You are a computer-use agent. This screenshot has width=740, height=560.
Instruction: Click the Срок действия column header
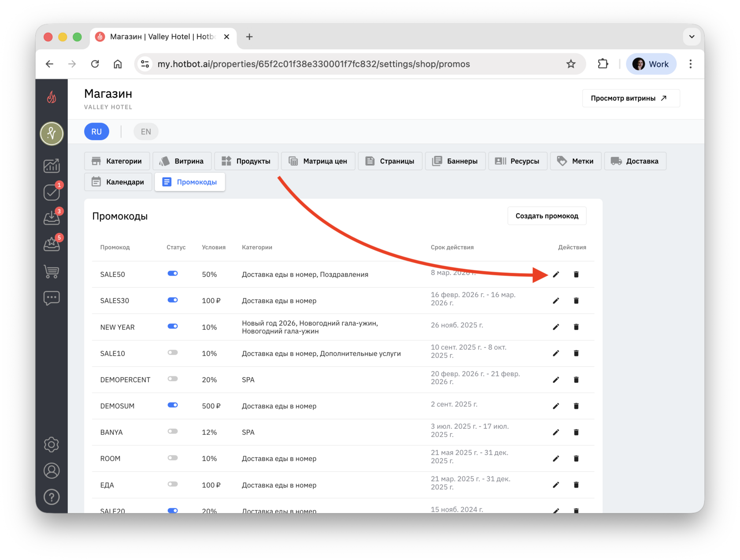click(452, 247)
